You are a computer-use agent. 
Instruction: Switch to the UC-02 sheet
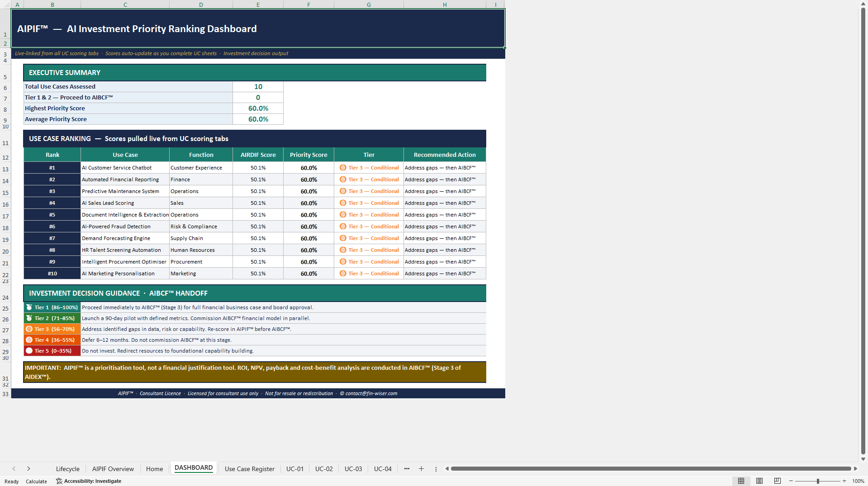pyautogui.click(x=324, y=469)
